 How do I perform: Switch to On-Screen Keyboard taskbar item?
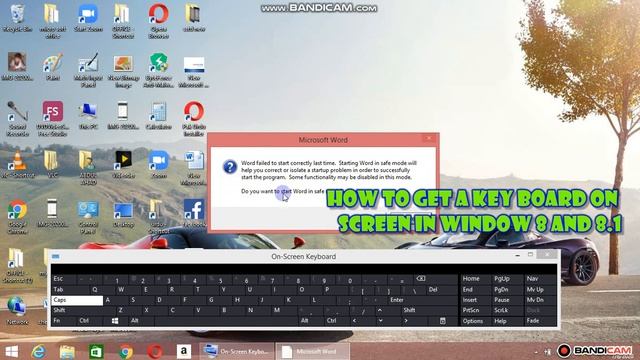(237, 351)
